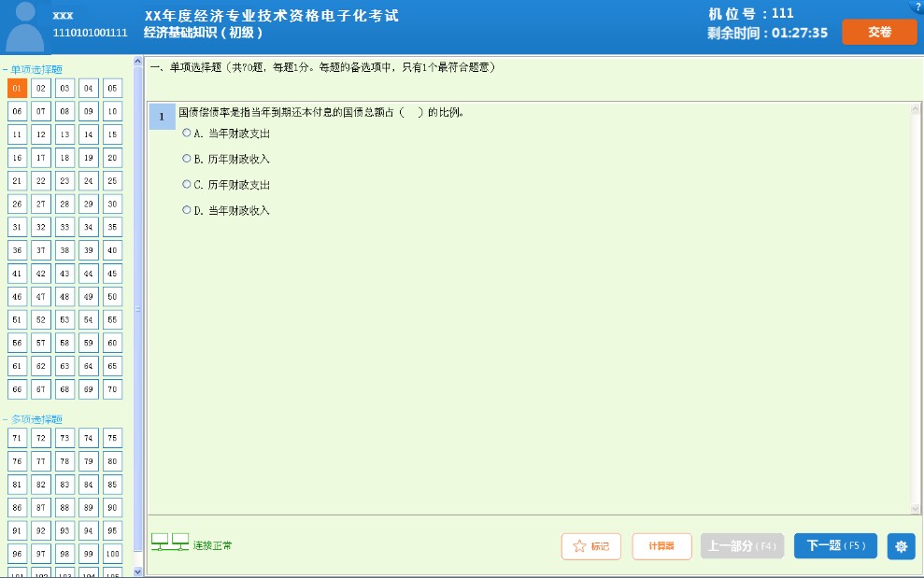Jump to multiple-choice question 93
The width and height of the screenshot is (924, 578).
(64, 531)
